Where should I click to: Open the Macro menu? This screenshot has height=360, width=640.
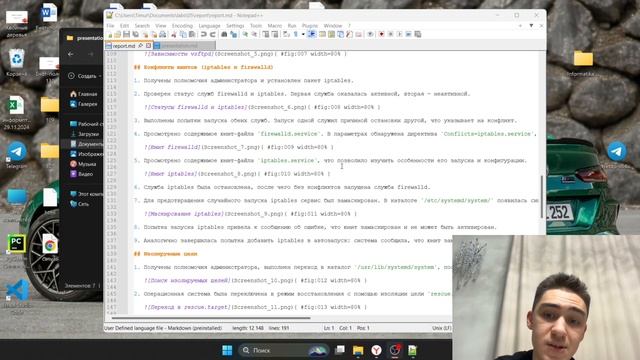(x=275, y=26)
